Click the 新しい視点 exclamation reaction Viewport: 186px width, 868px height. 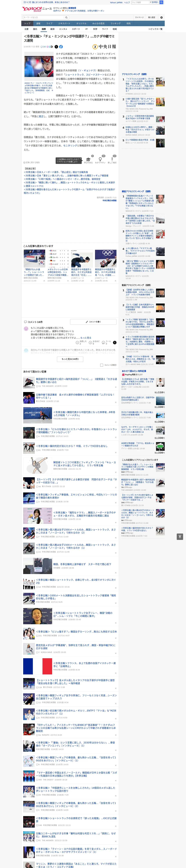tap(112, 160)
